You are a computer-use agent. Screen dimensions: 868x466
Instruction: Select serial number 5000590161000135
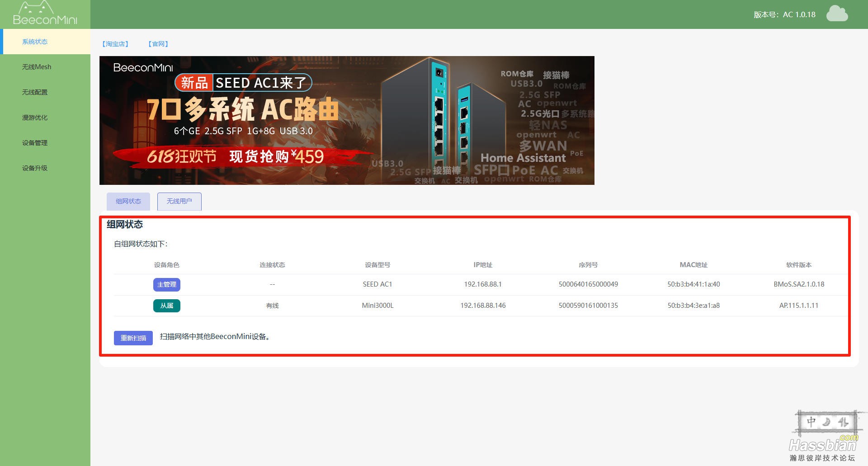[588, 306]
